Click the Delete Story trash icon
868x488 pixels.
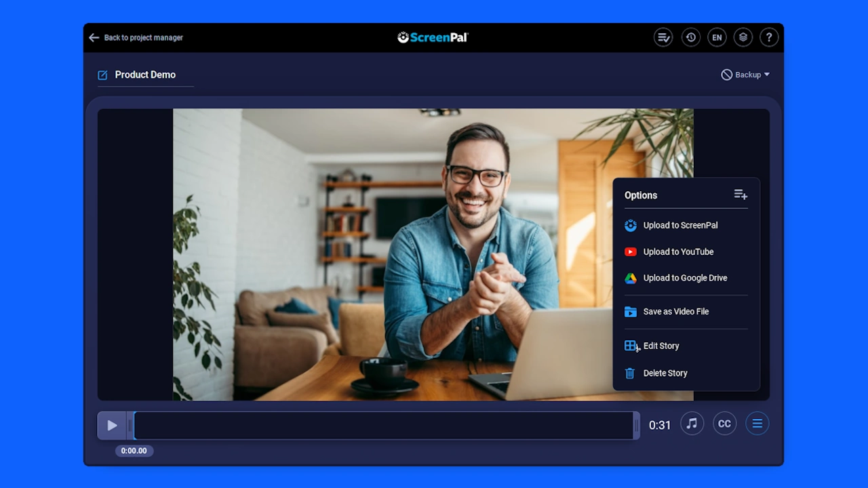[x=630, y=373]
